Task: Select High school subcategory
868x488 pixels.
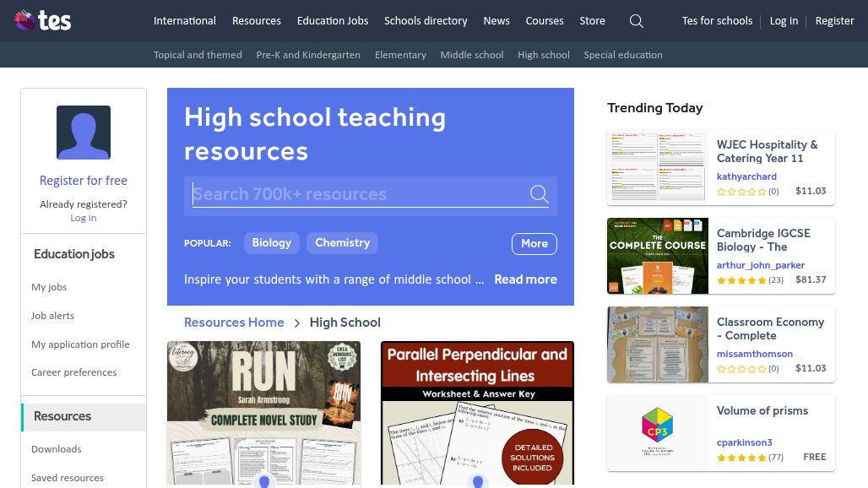Action: tap(544, 55)
